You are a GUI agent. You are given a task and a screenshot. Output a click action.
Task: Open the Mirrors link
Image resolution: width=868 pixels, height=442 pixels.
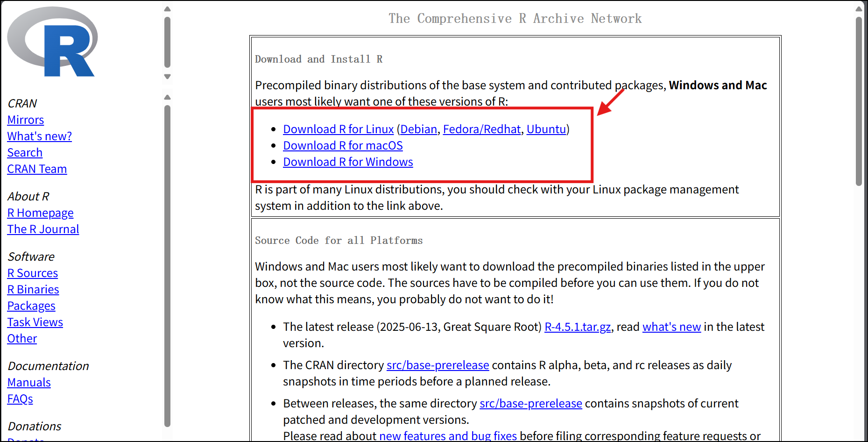coord(26,120)
